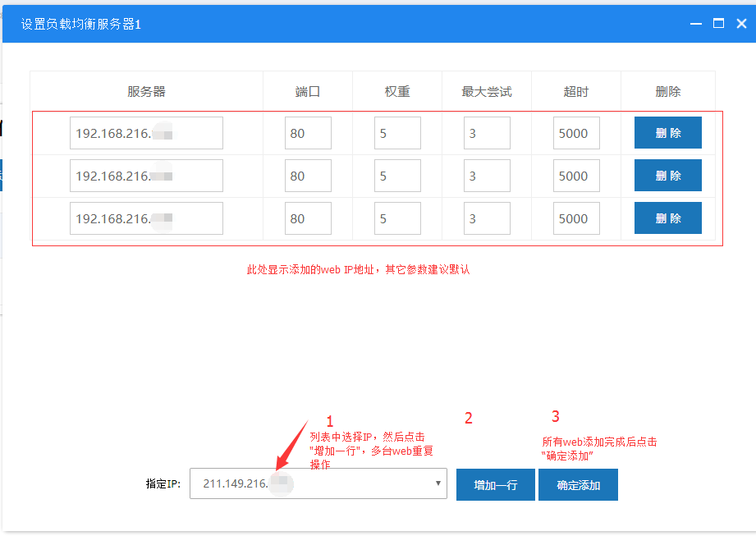Click second row timeout field

tap(576, 176)
